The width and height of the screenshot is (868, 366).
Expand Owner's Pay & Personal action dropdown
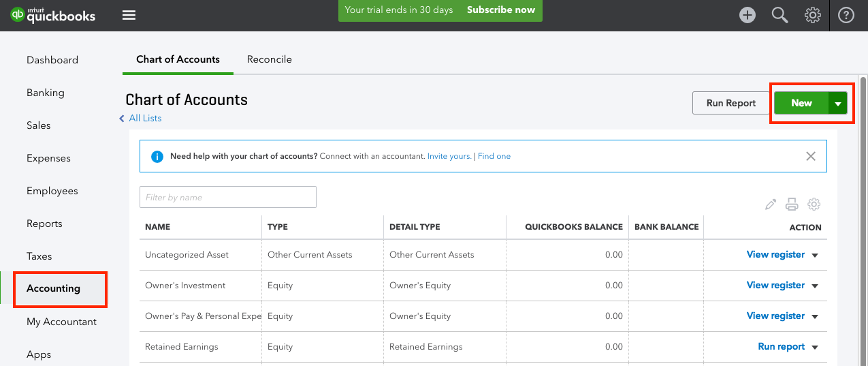point(815,316)
